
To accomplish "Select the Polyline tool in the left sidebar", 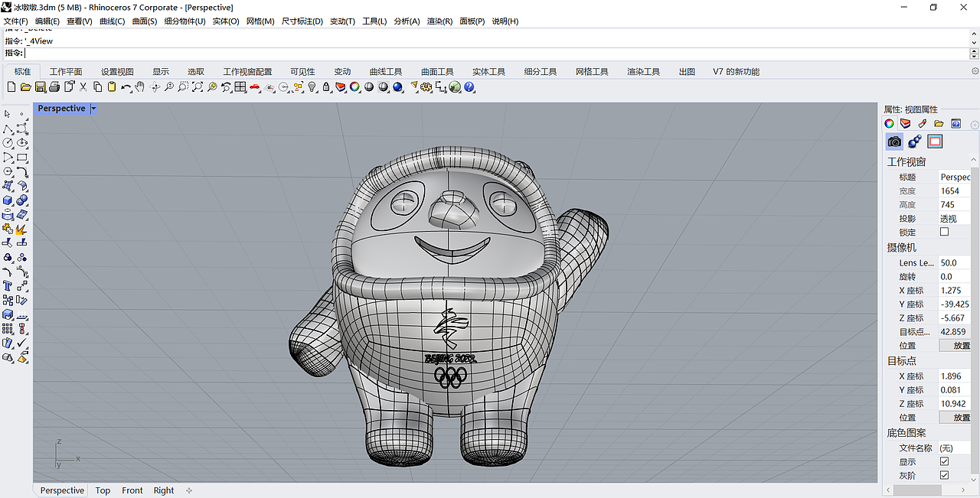I will coord(8,129).
